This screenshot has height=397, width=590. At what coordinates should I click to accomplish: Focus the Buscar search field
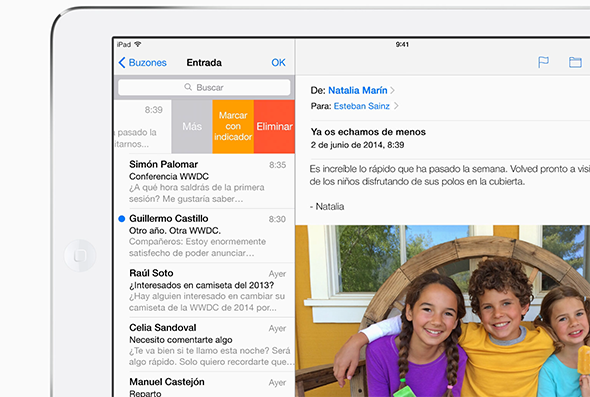pos(204,87)
